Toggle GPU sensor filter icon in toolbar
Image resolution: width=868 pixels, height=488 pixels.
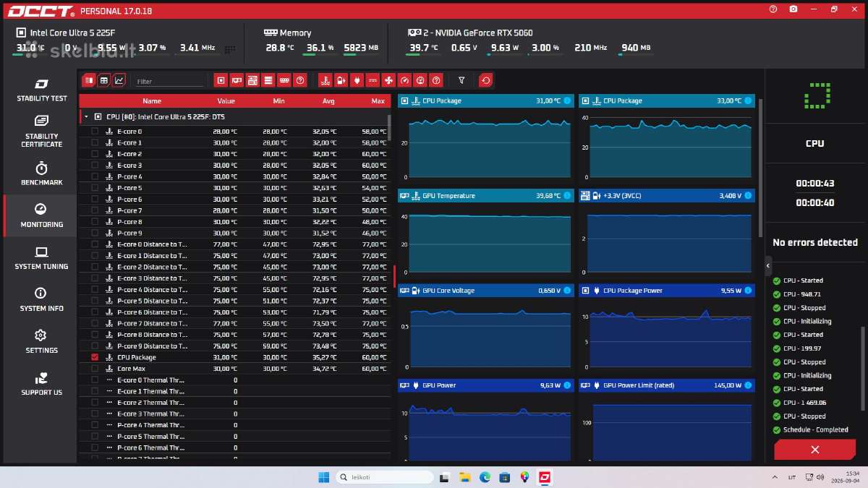click(x=237, y=80)
